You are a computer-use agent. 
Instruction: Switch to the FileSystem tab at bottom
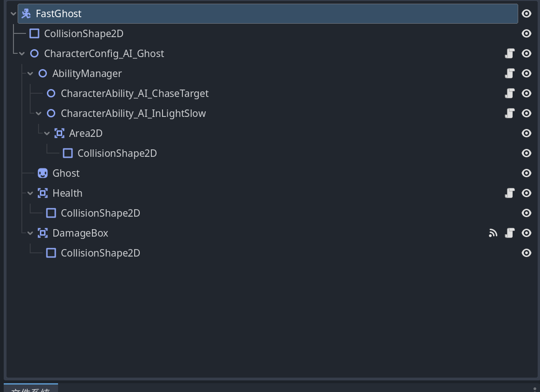point(31,388)
